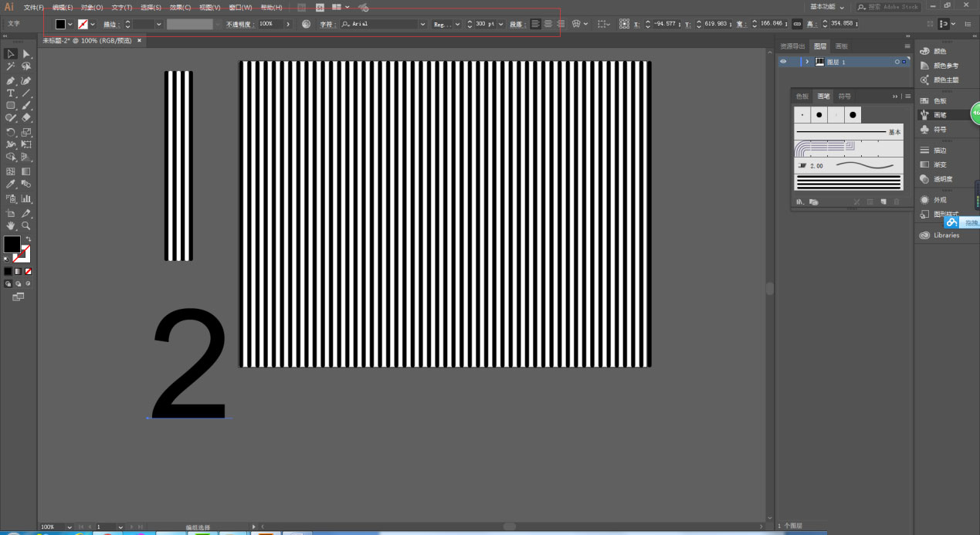This screenshot has height=535, width=980.
Task: Set None mode under fill swatch
Action: (x=29, y=271)
